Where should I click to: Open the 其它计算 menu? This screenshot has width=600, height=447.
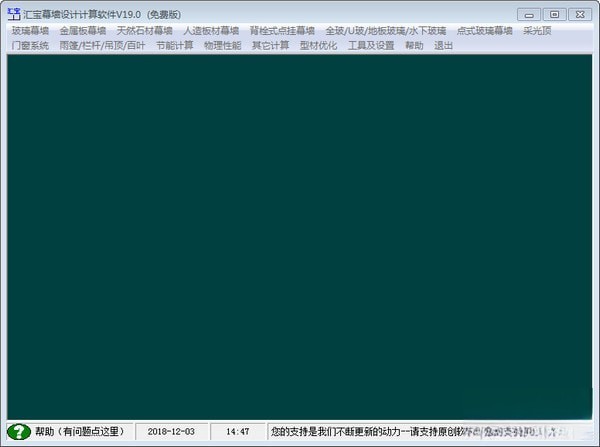click(x=270, y=46)
